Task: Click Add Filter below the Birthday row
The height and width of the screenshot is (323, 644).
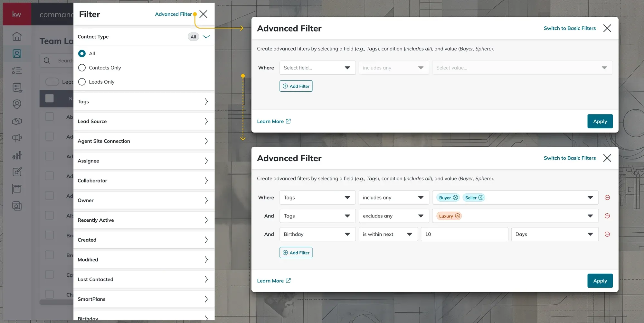Action: pos(296,253)
